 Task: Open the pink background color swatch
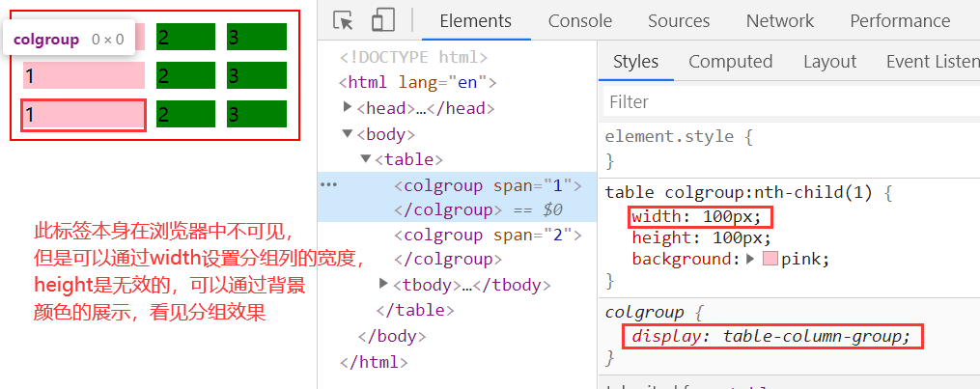tap(770, 259)
